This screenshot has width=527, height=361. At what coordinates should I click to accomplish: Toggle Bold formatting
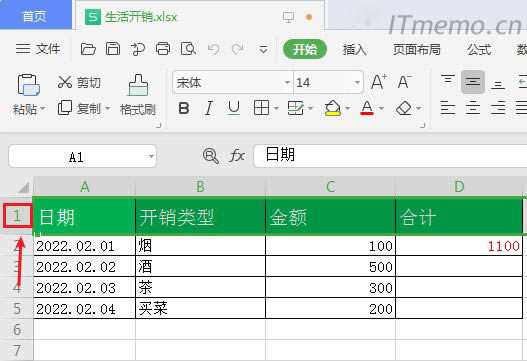pyautogui.click(x=184, y=109)
